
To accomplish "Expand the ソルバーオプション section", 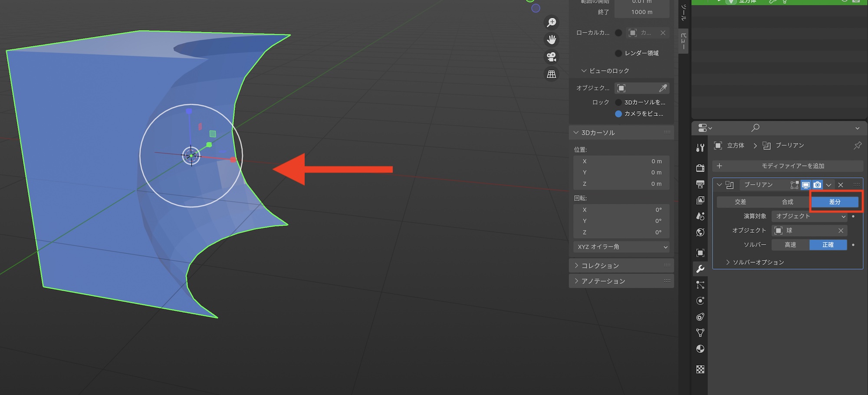I will 757,262.
